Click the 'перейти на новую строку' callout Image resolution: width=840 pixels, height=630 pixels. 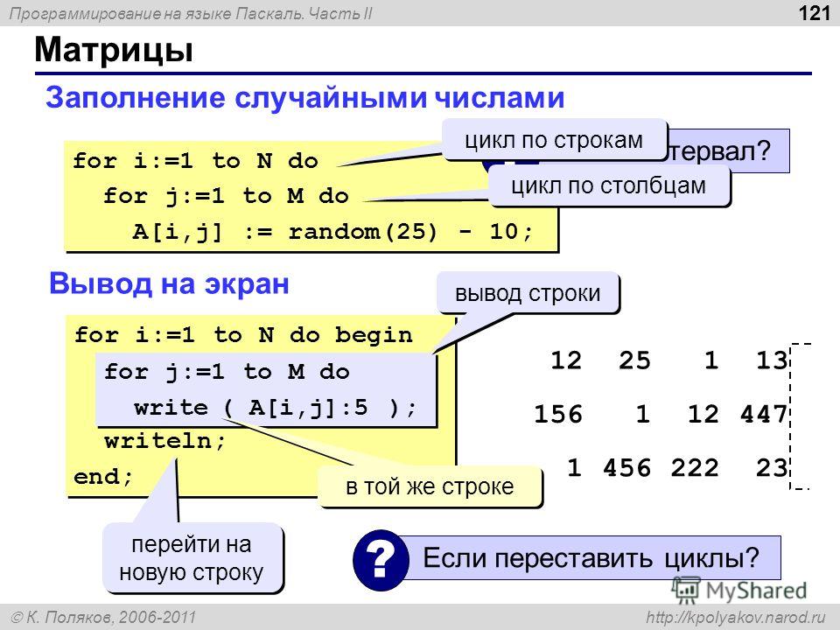pos(192,558)
